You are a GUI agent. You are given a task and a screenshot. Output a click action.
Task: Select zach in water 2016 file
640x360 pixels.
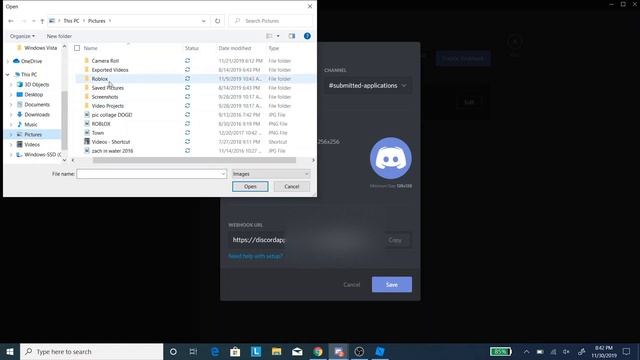click(112, 151)
